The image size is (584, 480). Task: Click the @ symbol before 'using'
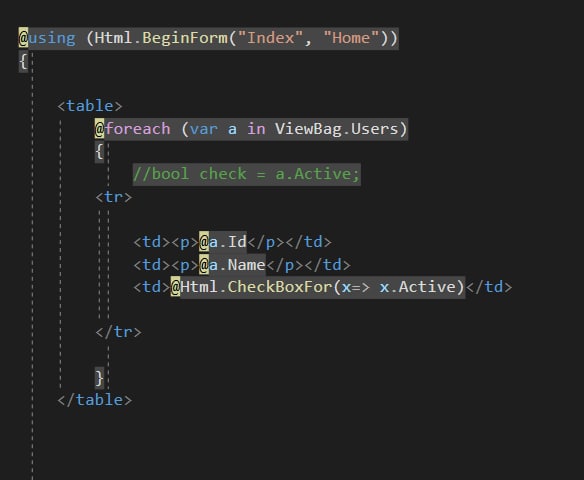coord(23,38)
